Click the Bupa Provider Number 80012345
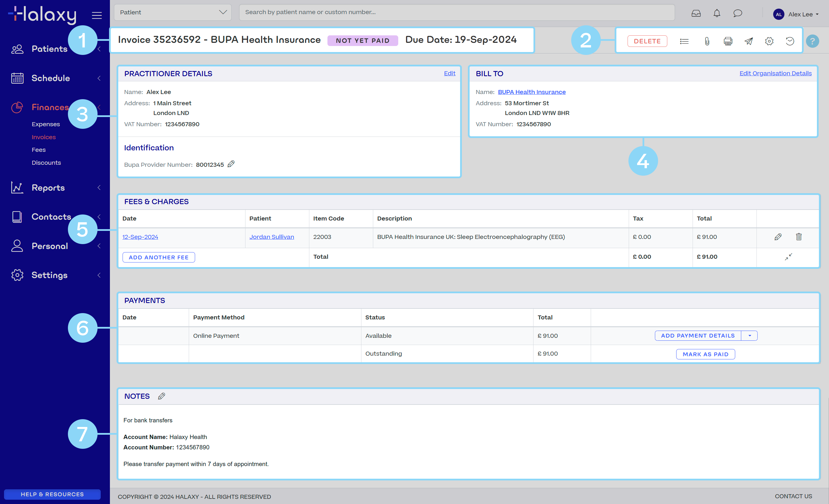 pyautogui.click(x=209, y=164)
